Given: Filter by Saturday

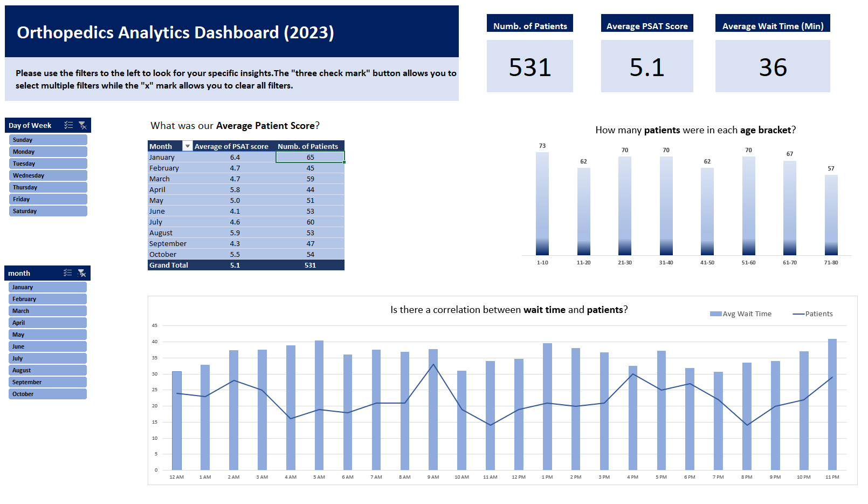Looking at the screenshot, I should 48,211.
